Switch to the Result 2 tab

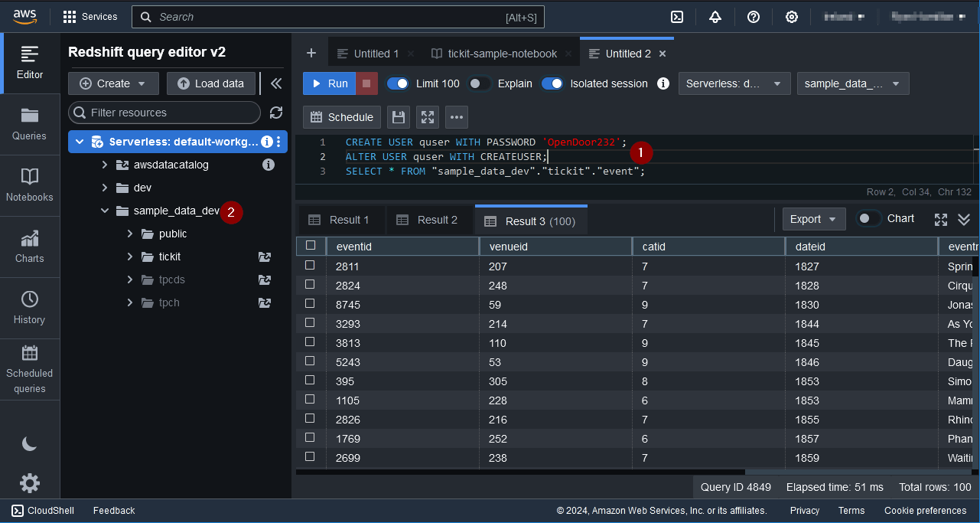428,220
